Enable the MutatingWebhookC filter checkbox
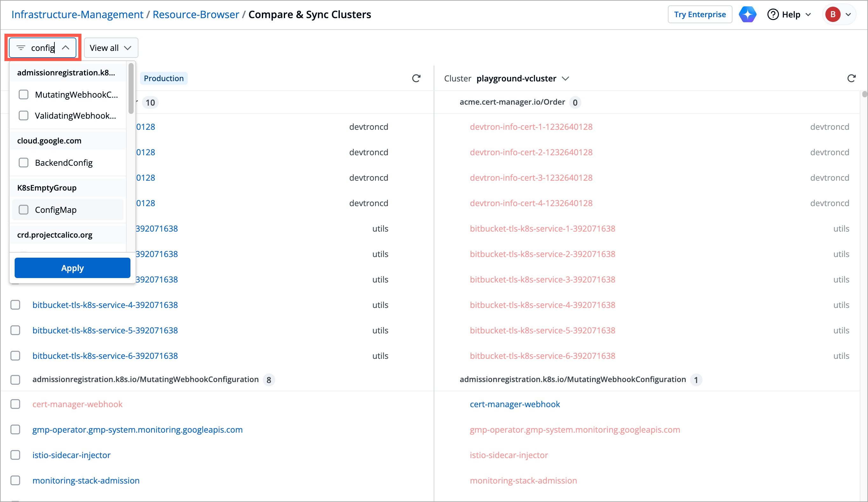 (24, 94)
